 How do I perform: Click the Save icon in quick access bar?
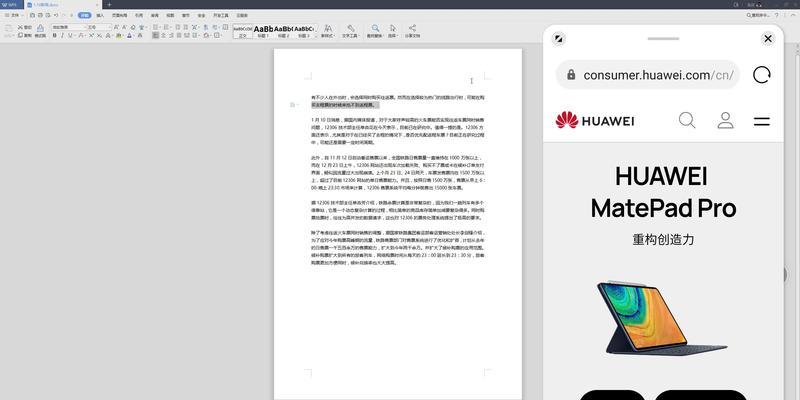pos(32,15)
